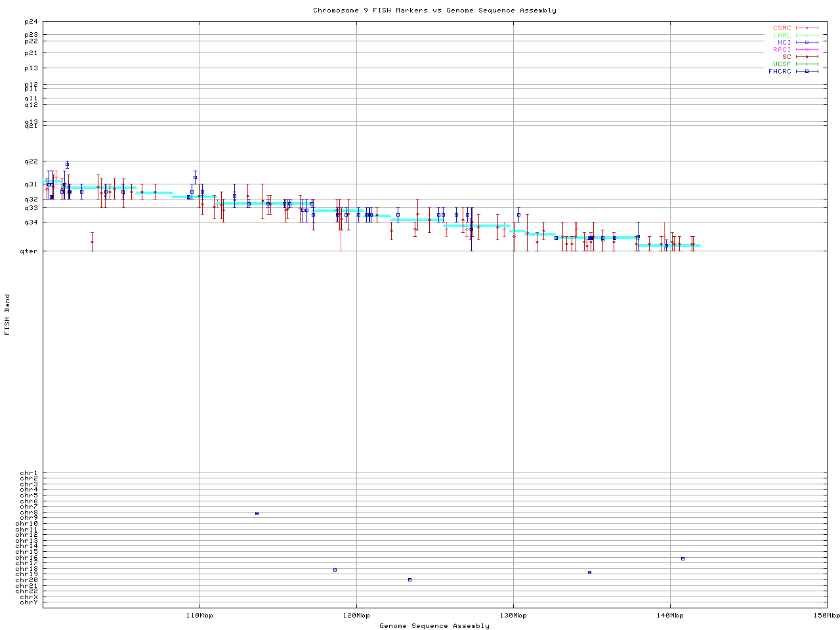Viewport: 840px width, 630px height.
Task: Select the blue data point on chr20 row
Action: tap(409, 579)
